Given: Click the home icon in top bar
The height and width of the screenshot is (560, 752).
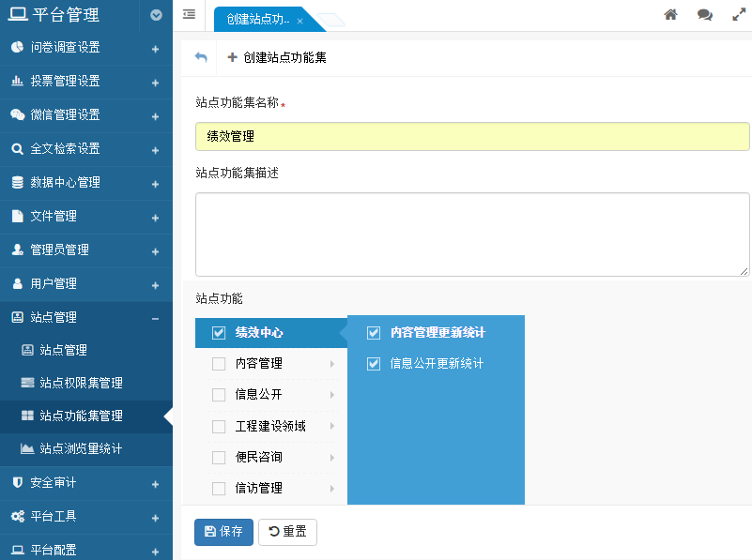Looking at the screenshot, I should [670, 15].
